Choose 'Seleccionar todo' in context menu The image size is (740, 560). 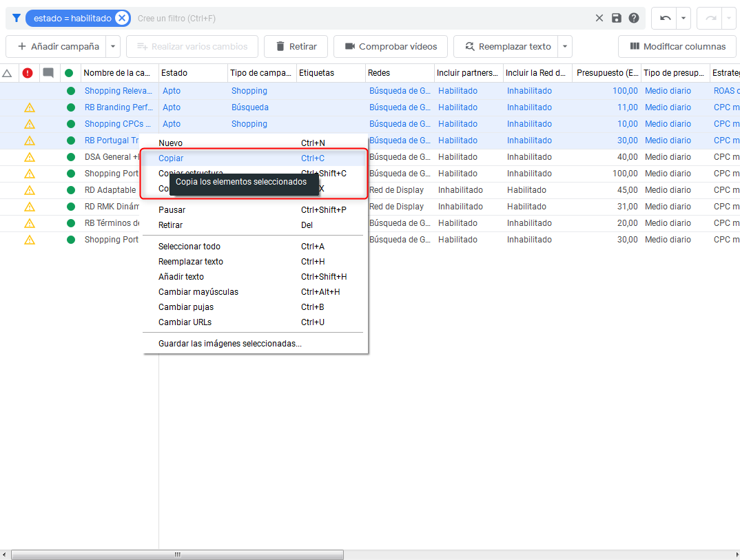point(253,247)
